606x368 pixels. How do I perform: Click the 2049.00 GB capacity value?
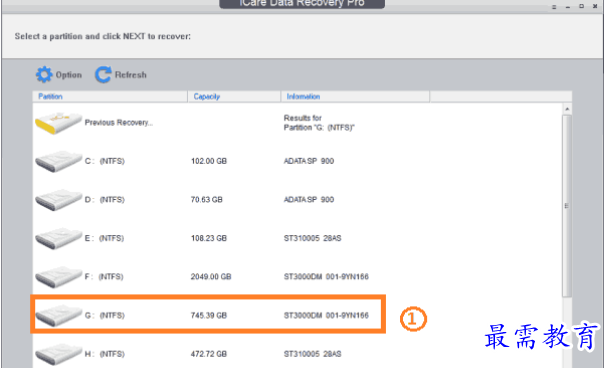(211, 277)
